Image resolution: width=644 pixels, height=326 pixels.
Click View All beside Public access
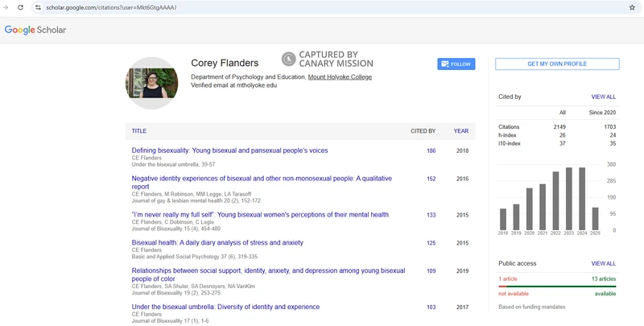[603, 263]
